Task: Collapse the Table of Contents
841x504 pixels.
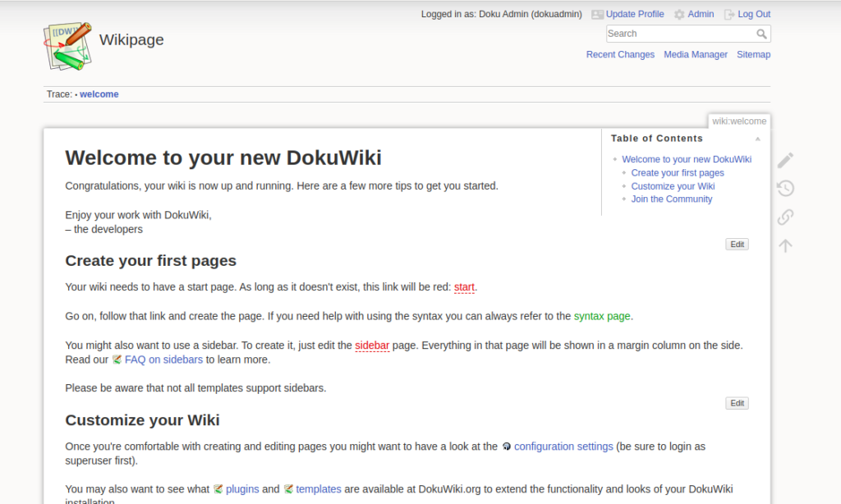Action: [758, 139]
